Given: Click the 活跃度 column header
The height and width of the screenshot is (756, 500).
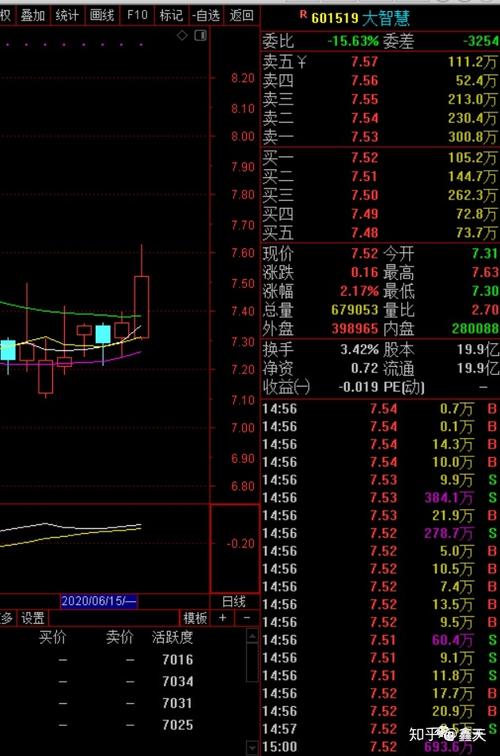Looking at the screenshot, I should 172,637.
